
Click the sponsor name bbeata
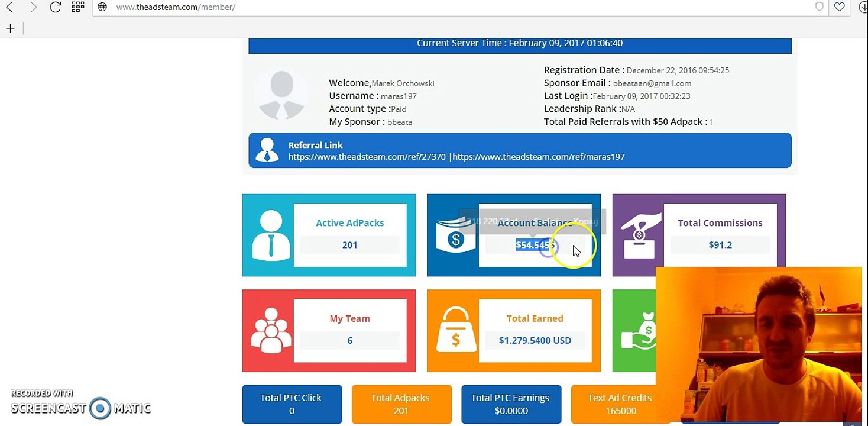(400, 122)
